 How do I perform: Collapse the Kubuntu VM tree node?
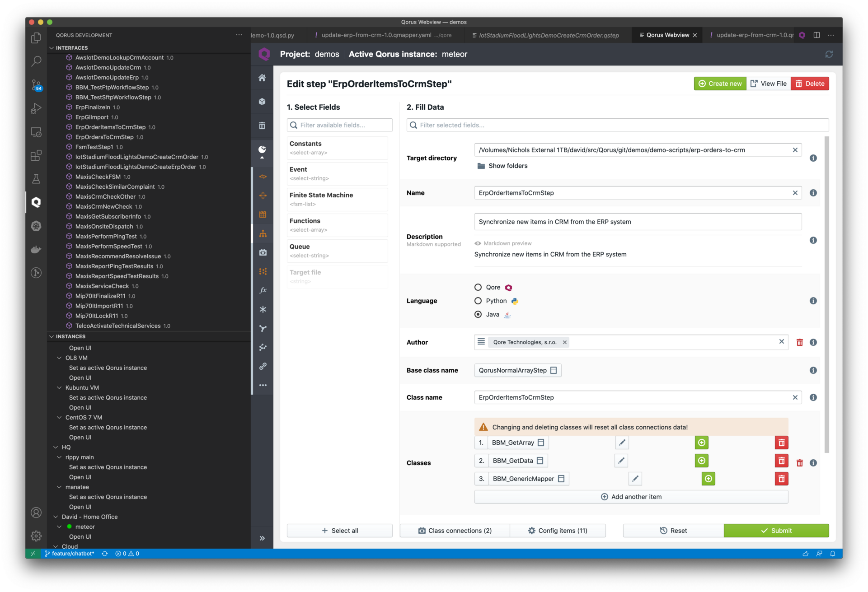[59, 387]
